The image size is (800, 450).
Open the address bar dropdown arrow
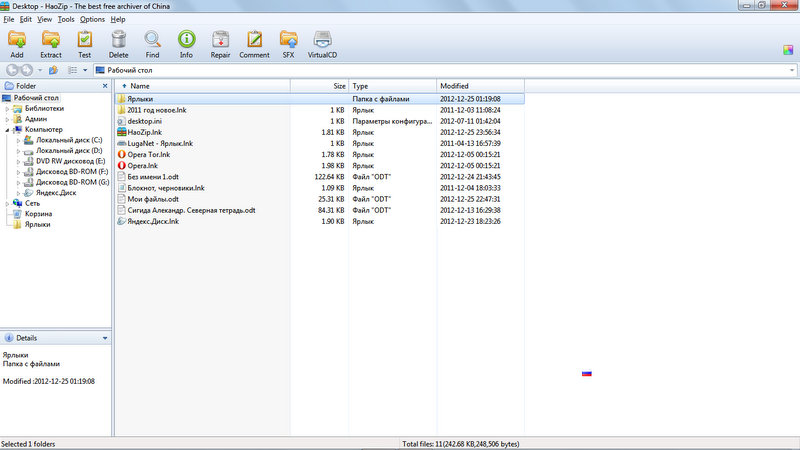[x=791, y=70]
